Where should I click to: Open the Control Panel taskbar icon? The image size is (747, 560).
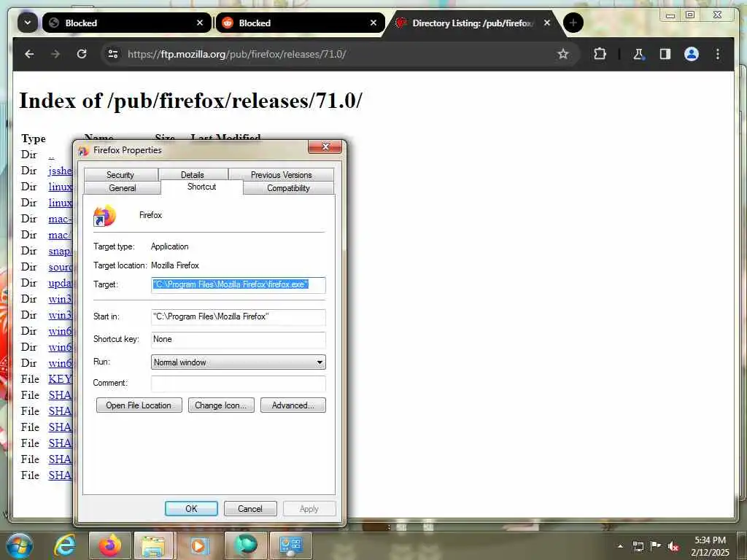[x=290, y=545]
